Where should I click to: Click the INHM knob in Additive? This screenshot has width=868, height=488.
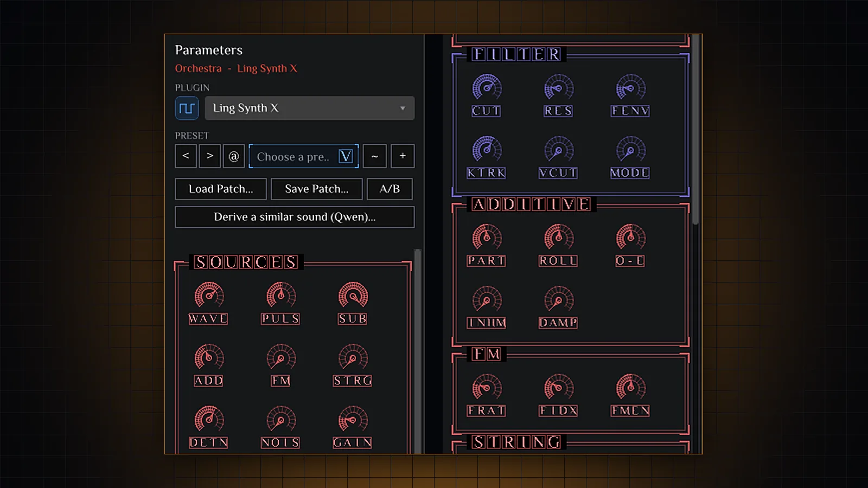click(x=487, y=299)
